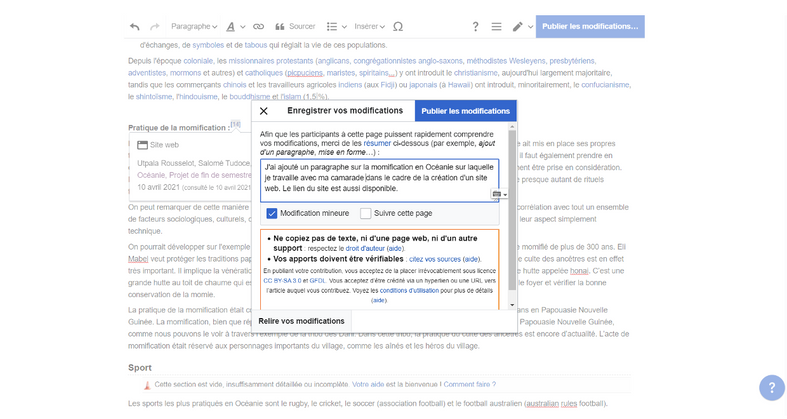Check the 'Suivre cette page' checkbox

[x=365, y=213]
